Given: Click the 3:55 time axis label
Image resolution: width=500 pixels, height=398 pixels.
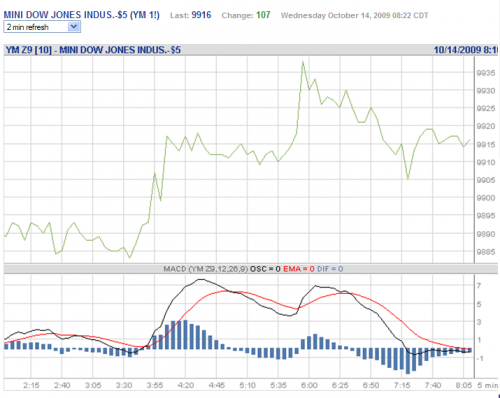Looking at the screenshot, I should [x=155, y=385].
